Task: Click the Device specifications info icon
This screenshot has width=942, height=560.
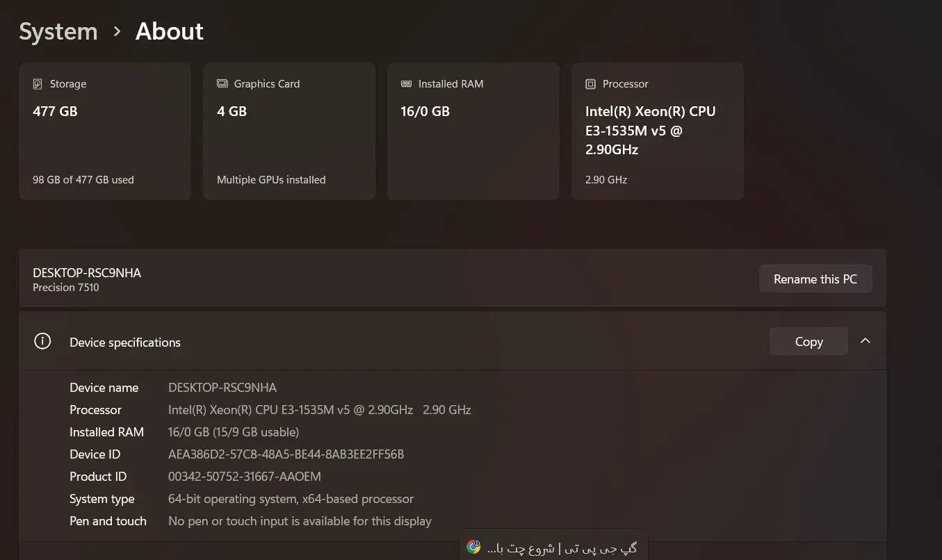Action: point(42,341)
